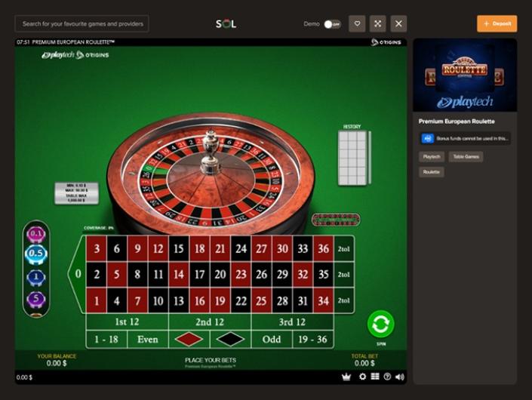Select the 1 blue chip
The image size is (532, 400).
[36, 277]
